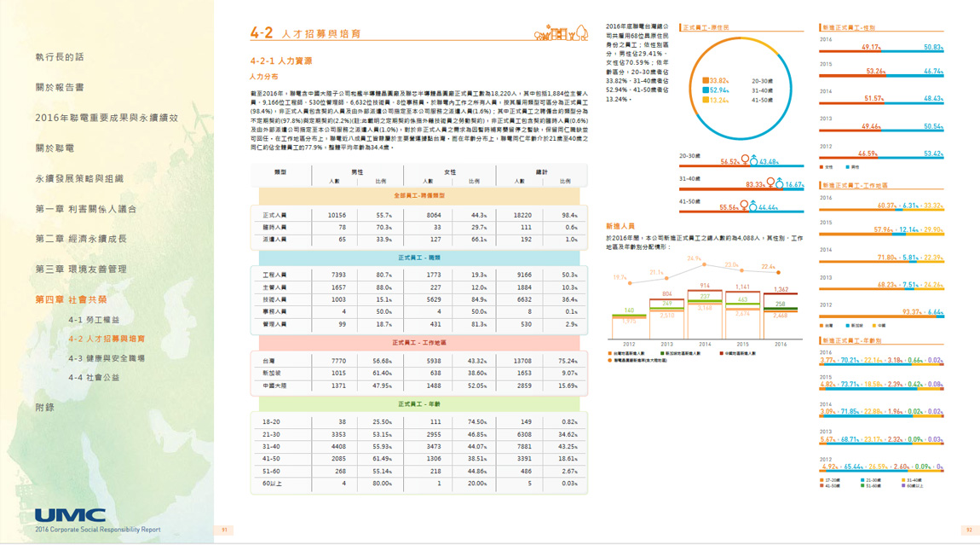Click the female symbol in 20-30歲 bar
The height and width of the screenshot is (545, 980).
click(743, 160)
